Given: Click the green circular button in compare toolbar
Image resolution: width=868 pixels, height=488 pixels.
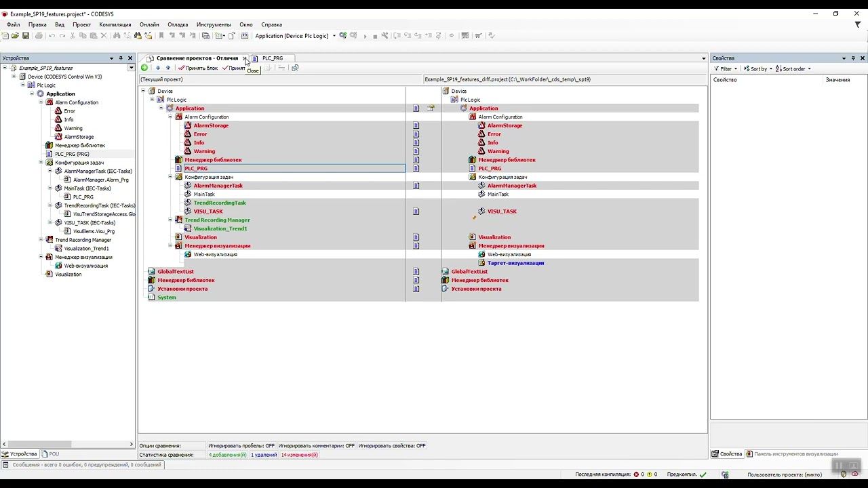Looking at the screenshot, I should tap(144, 68).
